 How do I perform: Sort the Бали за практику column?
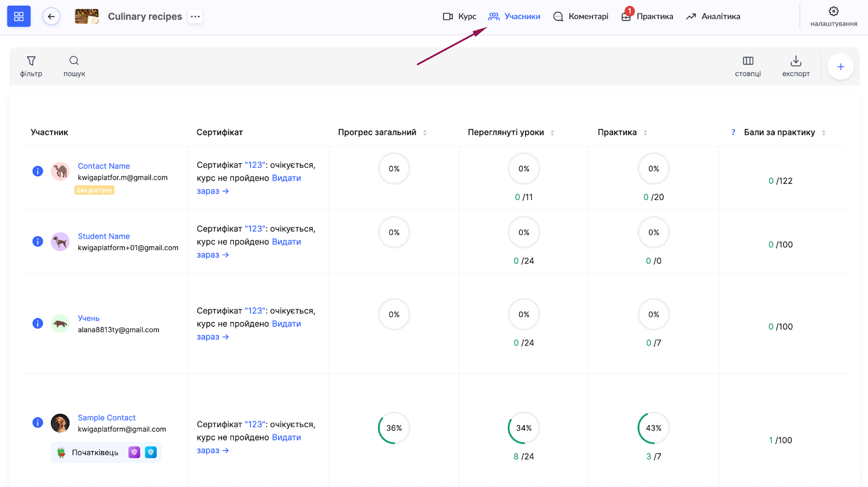tap(824, 133)
